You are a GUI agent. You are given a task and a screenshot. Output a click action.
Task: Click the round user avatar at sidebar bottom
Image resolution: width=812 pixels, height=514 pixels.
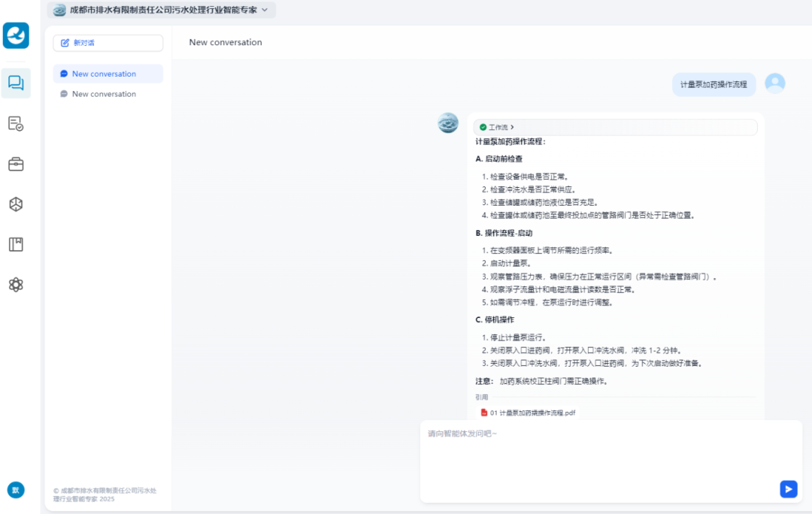tap(16, 490)
